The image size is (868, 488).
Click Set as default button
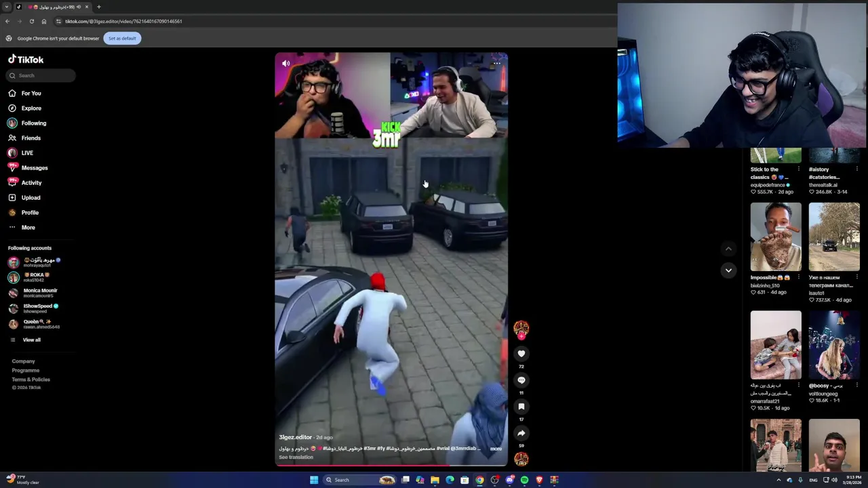122,38
